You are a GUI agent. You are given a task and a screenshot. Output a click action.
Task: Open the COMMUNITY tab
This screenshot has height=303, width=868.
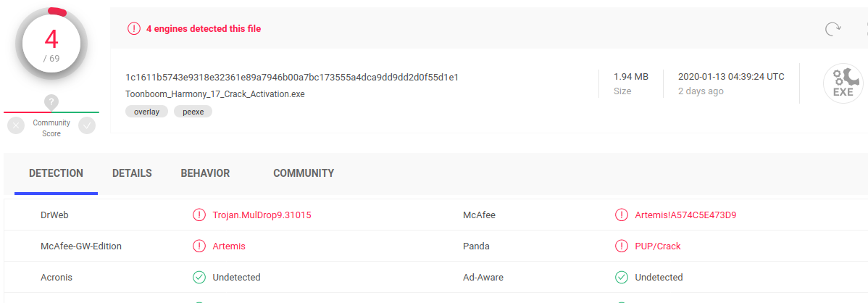(x=304, y=174)
